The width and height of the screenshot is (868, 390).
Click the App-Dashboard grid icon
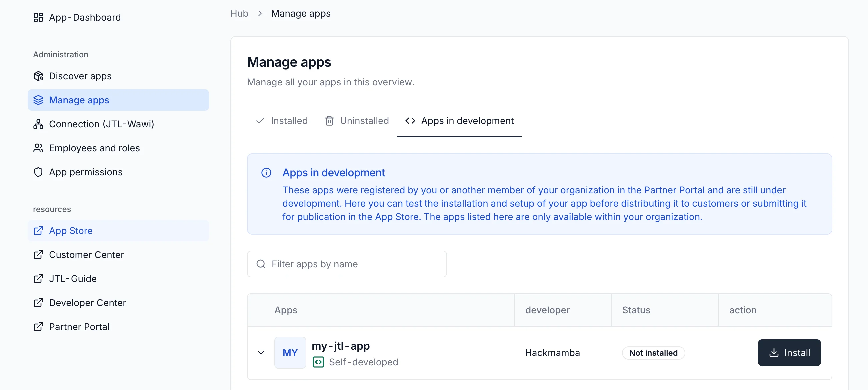[x=38, y=17]
